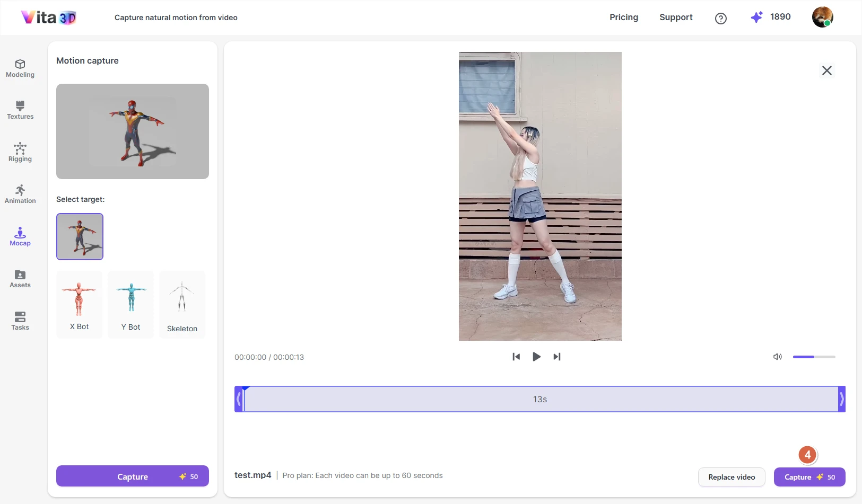The height and width of the screenshot is (504, 862).
Task: Browse your Assets library
Action: (x=20, y=279)
